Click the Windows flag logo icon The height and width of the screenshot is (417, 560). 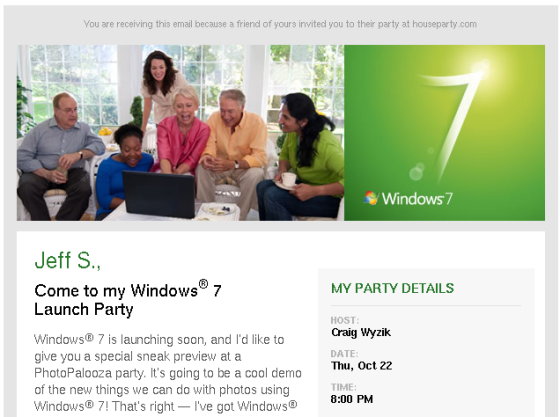pyautogui.click(x=371, y=198)
